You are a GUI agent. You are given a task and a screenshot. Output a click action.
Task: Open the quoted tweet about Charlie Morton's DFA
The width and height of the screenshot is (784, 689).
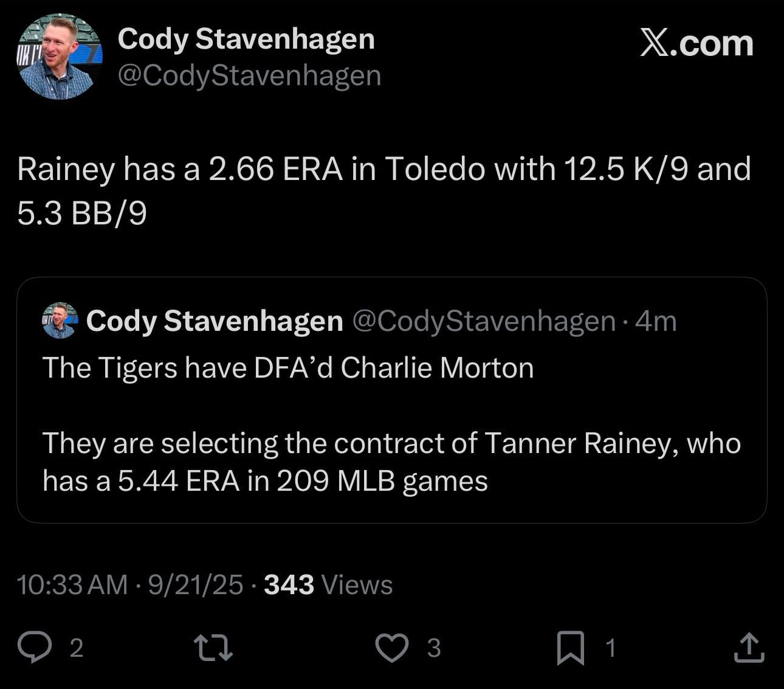pyautogui.click(x=391, y=426)
